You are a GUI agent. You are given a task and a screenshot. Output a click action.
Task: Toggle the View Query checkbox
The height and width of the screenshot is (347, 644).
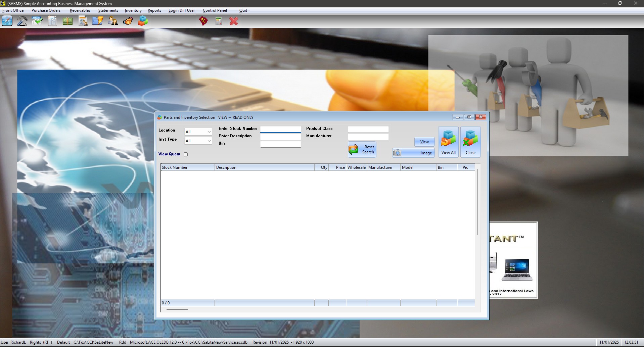186,154
